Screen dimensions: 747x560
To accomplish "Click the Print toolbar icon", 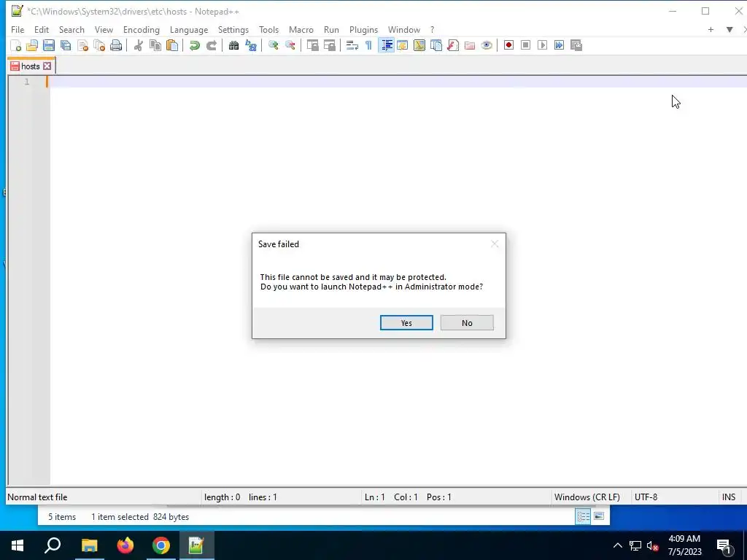I will tap(116, 45).
